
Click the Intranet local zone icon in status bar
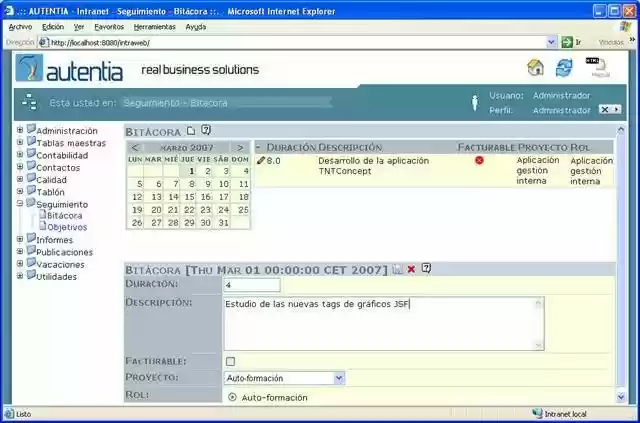pos(537,414)
